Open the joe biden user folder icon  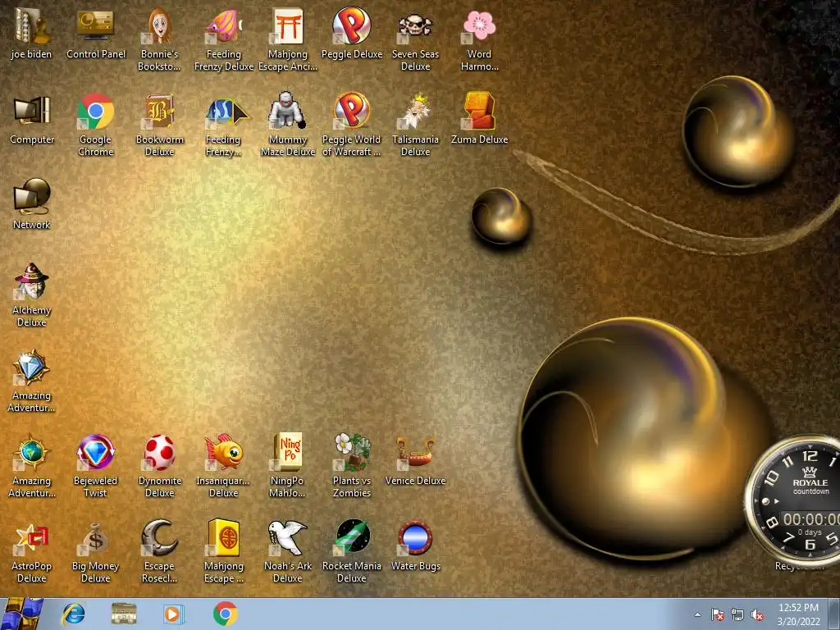pyautogui.click(x=31, y=33)
